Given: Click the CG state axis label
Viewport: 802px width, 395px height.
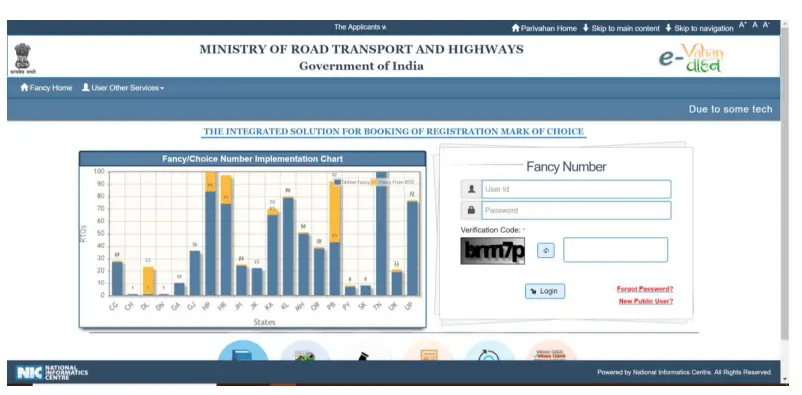Looking at the screenshot, I should click(x=114, y=305).
